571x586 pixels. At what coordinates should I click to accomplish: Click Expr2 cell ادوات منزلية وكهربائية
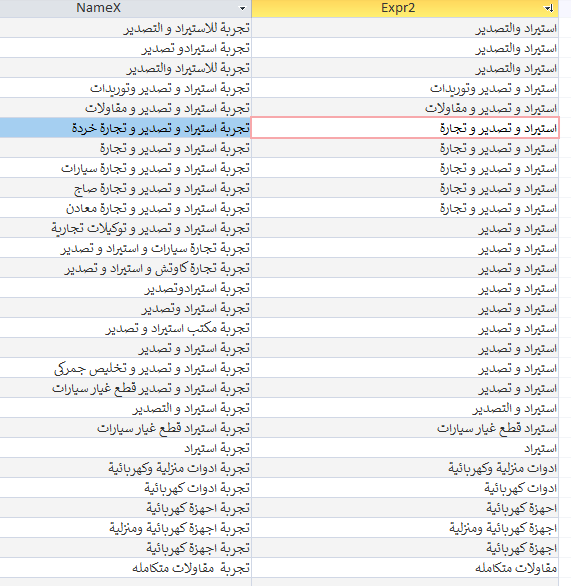405,468
